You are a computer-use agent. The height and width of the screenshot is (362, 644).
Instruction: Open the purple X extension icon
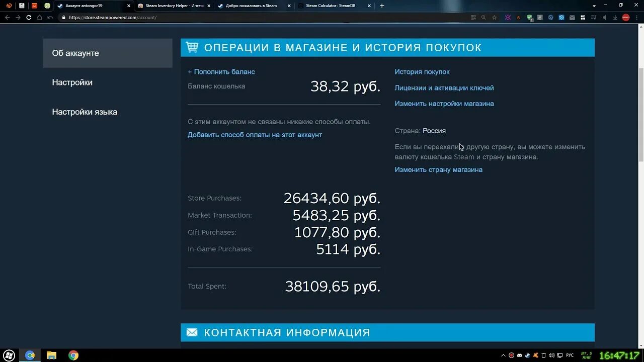click(508, 17)
